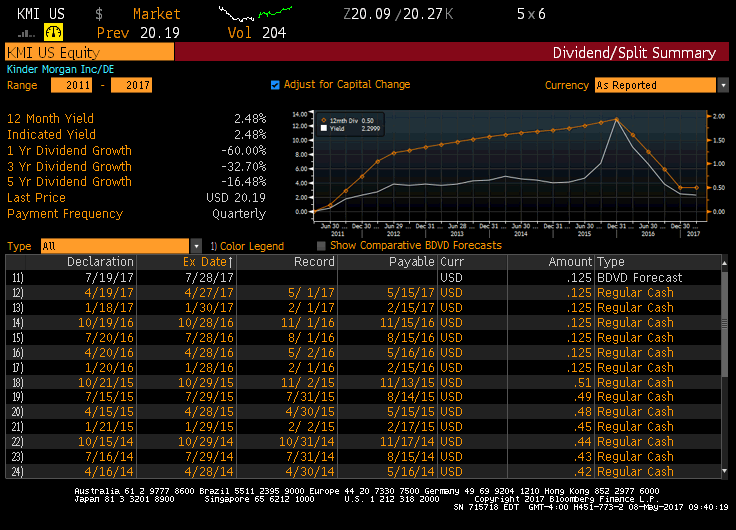Click the Currency As Reported field
Screen dimensions: 736x530
click(655, 85)
